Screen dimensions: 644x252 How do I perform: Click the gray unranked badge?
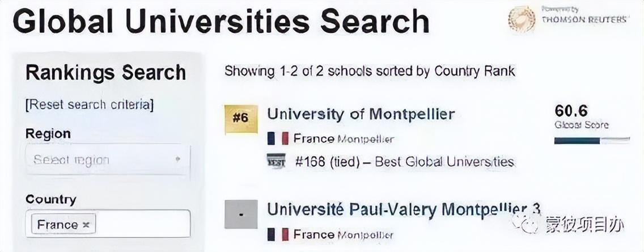pos(241,214)
